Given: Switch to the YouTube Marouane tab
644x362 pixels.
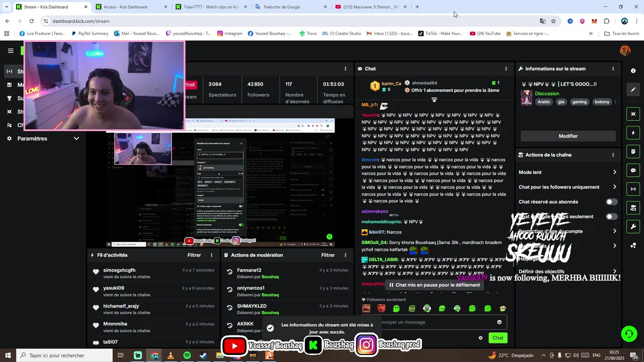Looking at the screenshot, I should (370, 7).
